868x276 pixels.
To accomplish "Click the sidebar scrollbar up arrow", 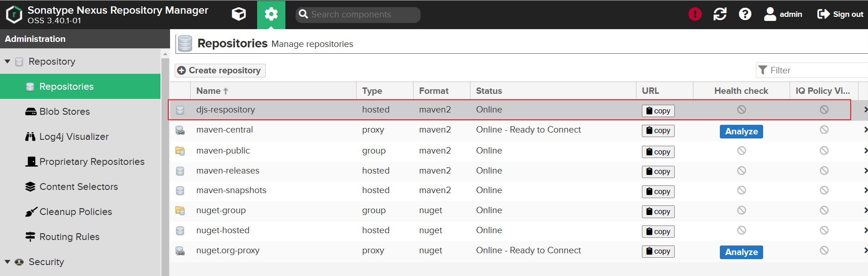I will click(x=165, y=54).
